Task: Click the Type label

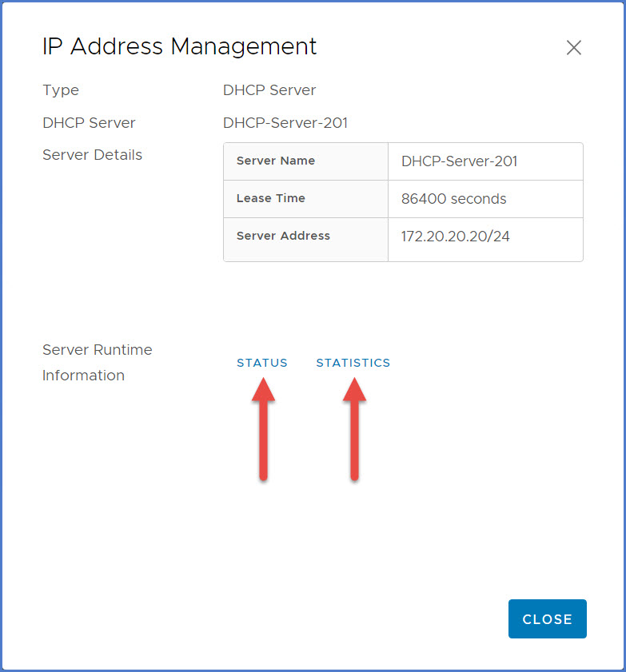Action: pos(60,90)
